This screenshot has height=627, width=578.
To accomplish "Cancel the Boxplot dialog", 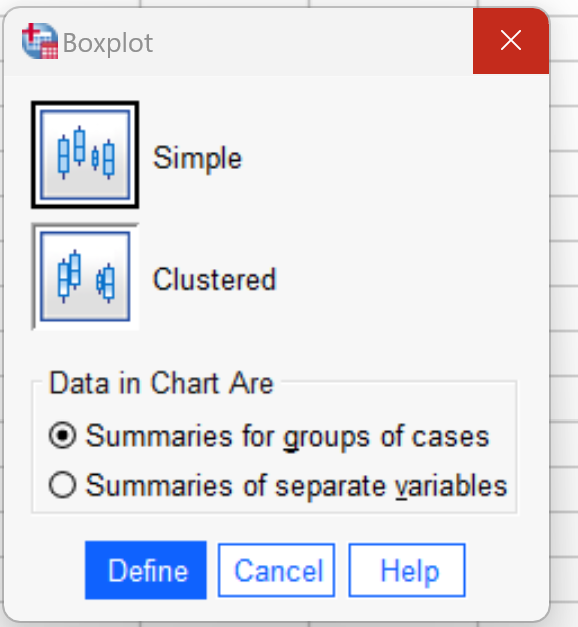I will [x=276, y=570].
